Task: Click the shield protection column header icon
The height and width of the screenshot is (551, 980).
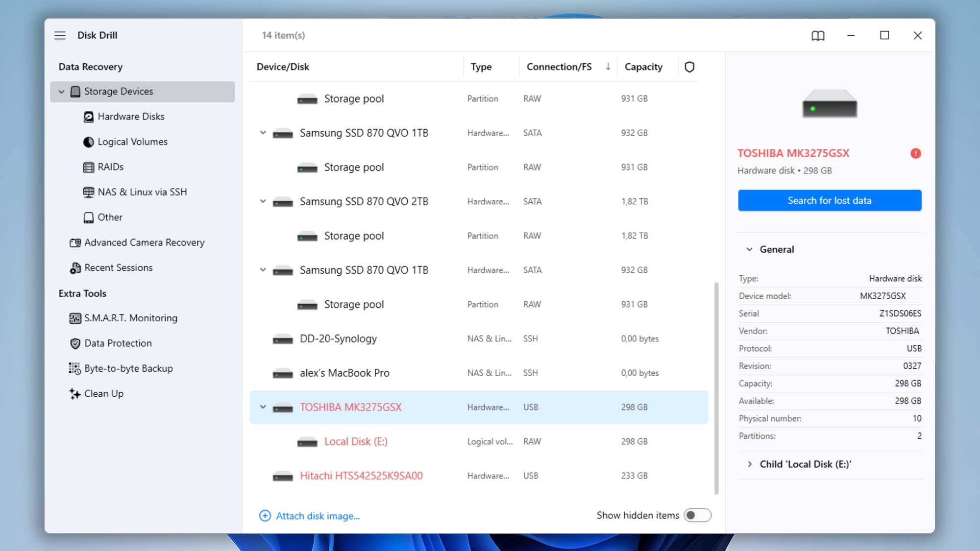Action: pyautogui.click(x=689, y=67)
